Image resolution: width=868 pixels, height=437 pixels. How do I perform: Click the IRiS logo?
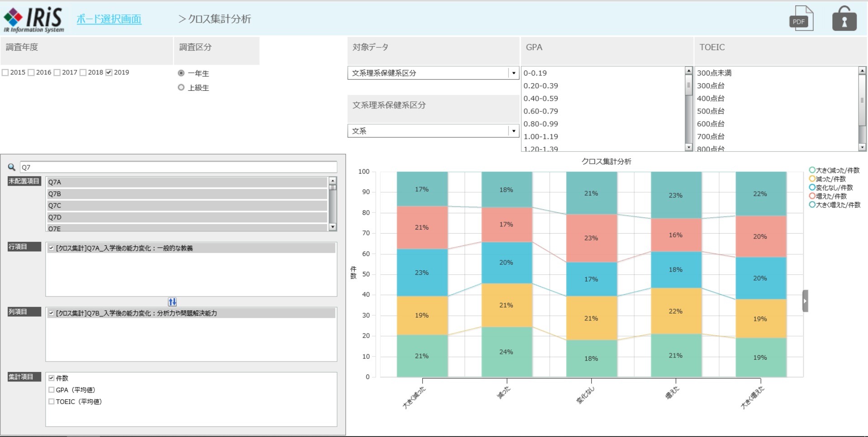pyautogui.click(x=34, y=19)
